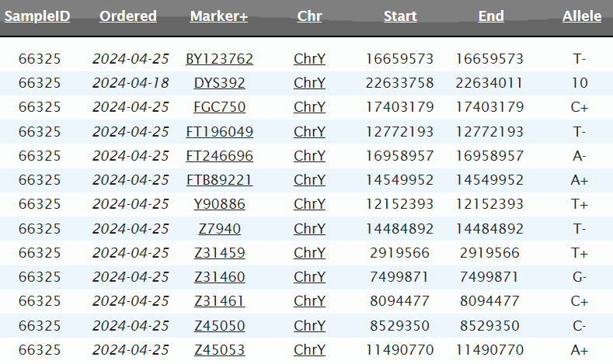Click the FT246696 marker link
This screenshot has width=613, height=364.
point(219,156)
